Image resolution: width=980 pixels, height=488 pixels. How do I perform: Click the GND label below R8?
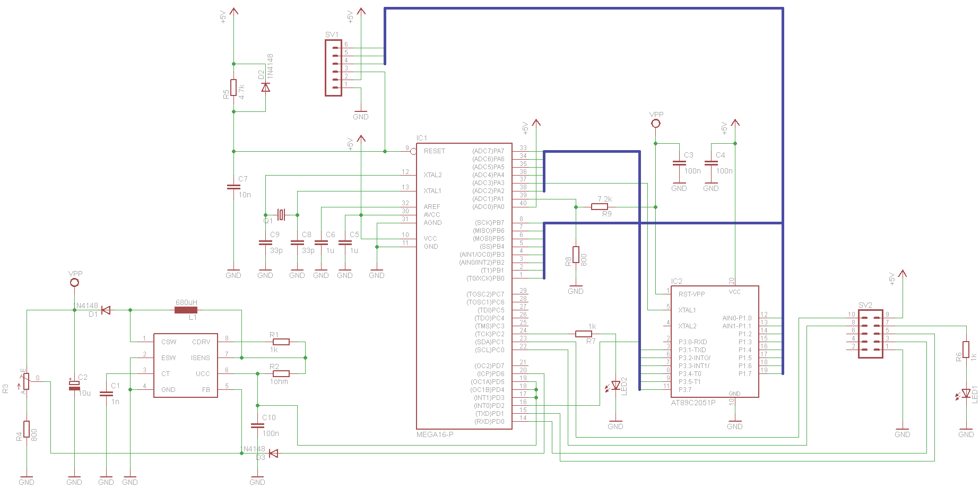tap(576, 291)
